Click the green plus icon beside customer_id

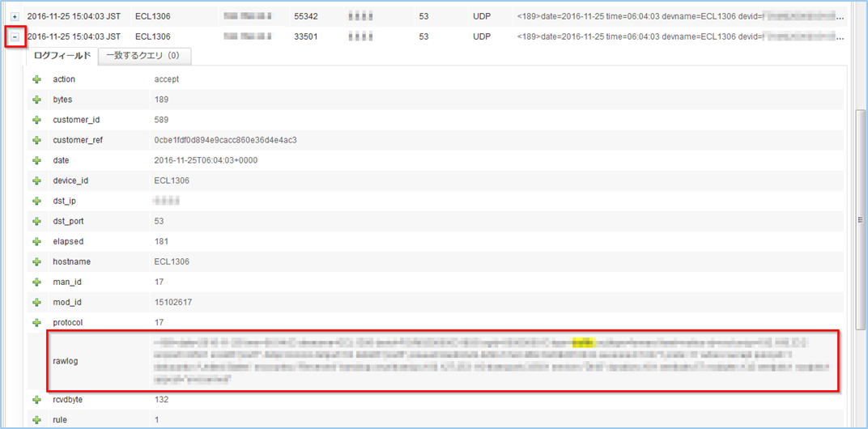(37, 120)
